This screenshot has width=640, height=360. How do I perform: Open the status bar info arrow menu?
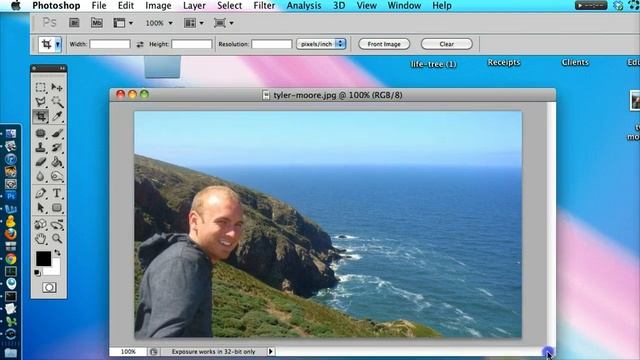pyautogui.click(x=270, y=351)
